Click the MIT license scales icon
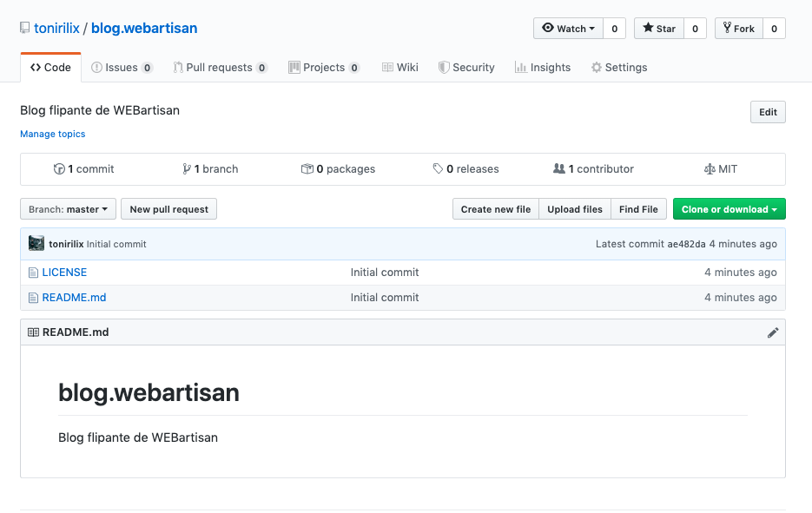The width and height of the screenshot is (812, 513). pos(708,168)
